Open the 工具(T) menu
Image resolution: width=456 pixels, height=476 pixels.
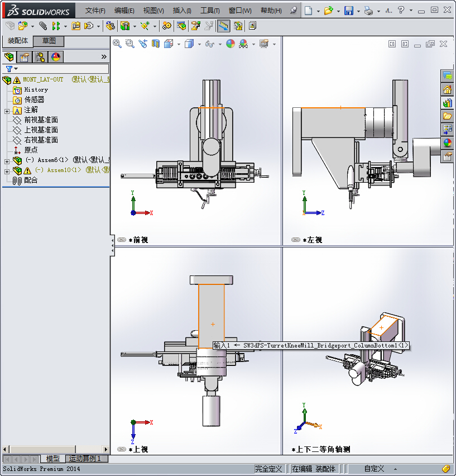[210, 11]
